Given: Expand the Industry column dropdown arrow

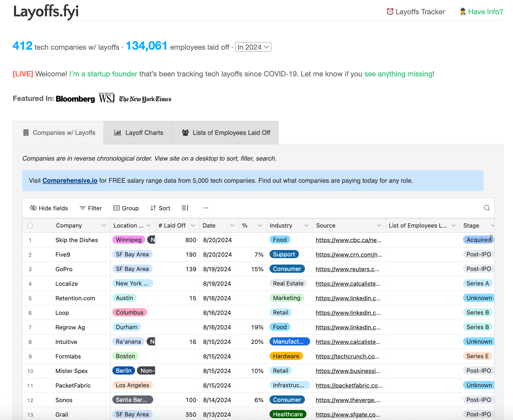Looking at the screenshot, I should [306, 225].
